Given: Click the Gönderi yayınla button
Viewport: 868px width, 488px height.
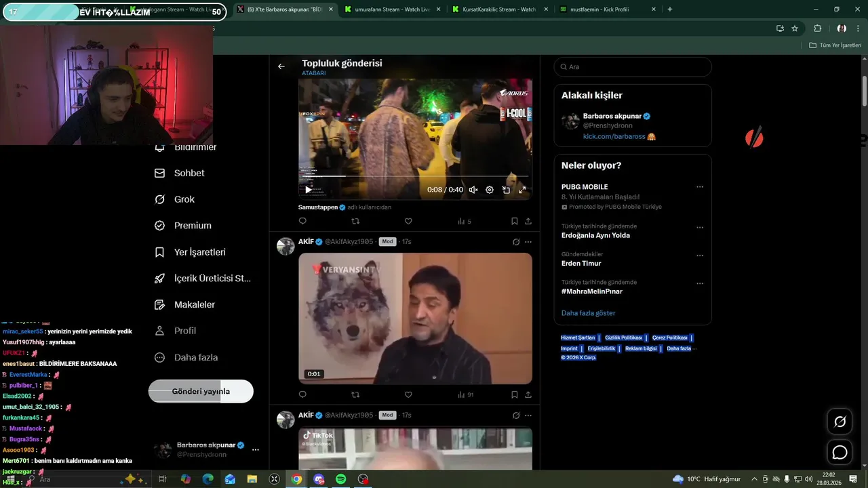Looking at the screenshot, I should (x=201, y=391).
